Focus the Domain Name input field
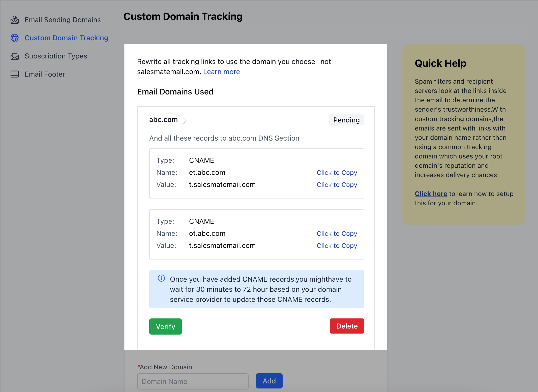Screen dimensions: 538x392 (193, 381)
